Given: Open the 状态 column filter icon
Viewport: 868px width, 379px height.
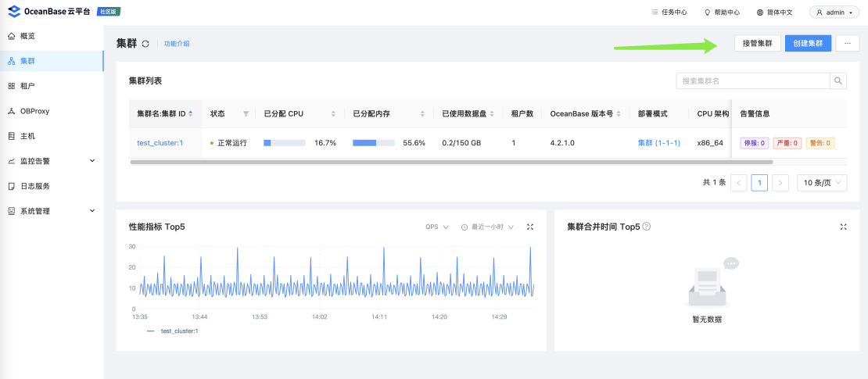Looking at the screenshot, I should pos(246,114).
